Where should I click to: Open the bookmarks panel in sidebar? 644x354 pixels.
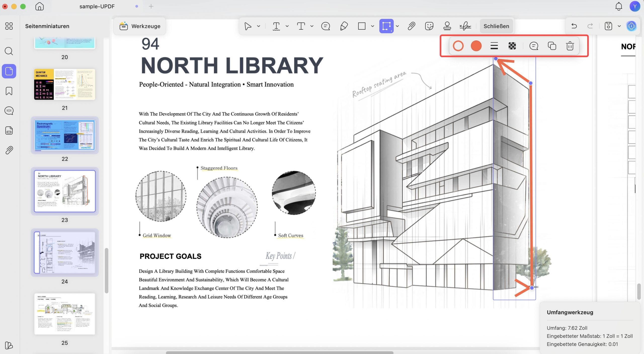point(9,91)
